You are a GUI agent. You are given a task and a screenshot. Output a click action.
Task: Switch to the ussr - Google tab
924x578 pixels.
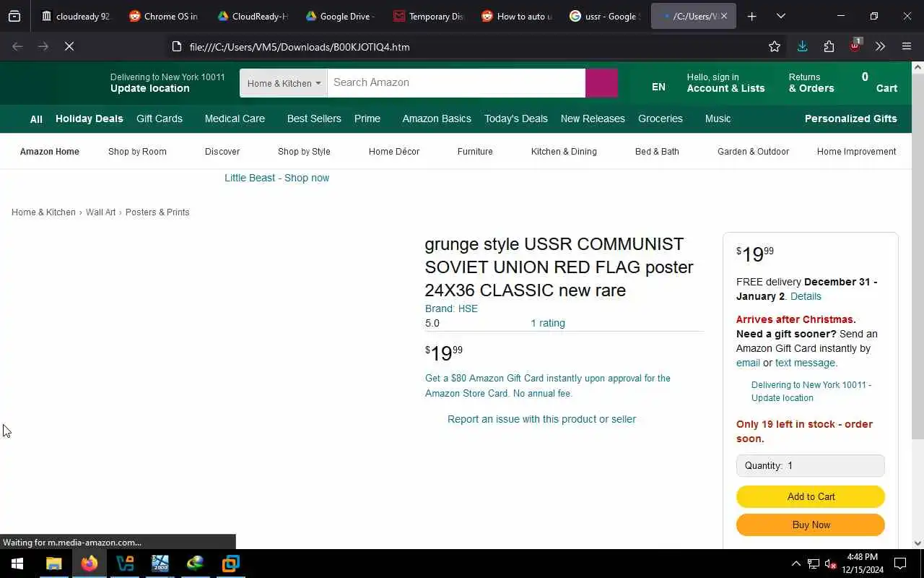coord(604,16)
